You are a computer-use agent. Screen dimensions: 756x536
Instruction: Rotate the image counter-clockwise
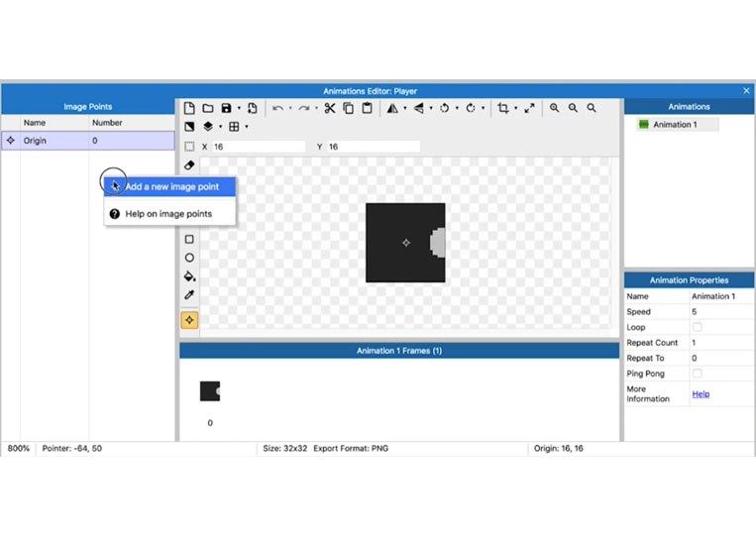pyautogui.click(x=445, y=108)
